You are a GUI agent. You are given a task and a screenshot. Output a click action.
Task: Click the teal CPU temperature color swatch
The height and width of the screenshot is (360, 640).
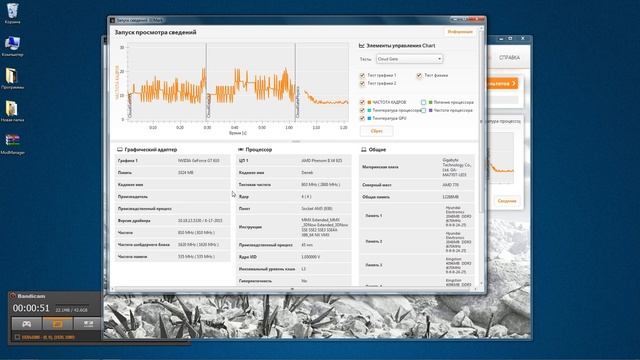pos(369,111)
